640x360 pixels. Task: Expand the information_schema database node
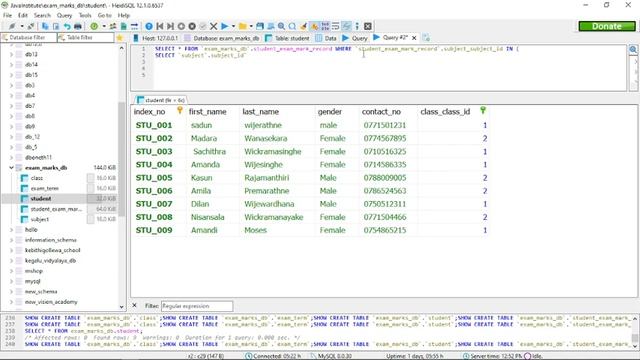coord(11,240)
